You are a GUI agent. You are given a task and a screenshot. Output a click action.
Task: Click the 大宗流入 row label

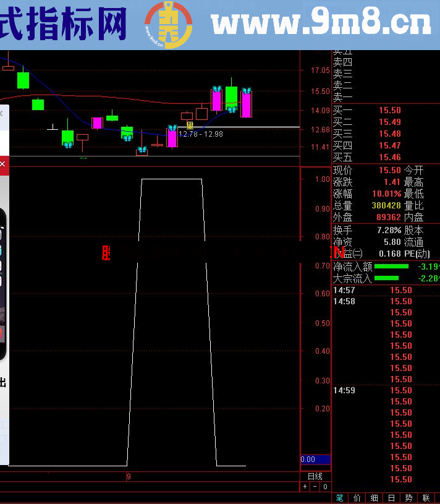(352, 278)
